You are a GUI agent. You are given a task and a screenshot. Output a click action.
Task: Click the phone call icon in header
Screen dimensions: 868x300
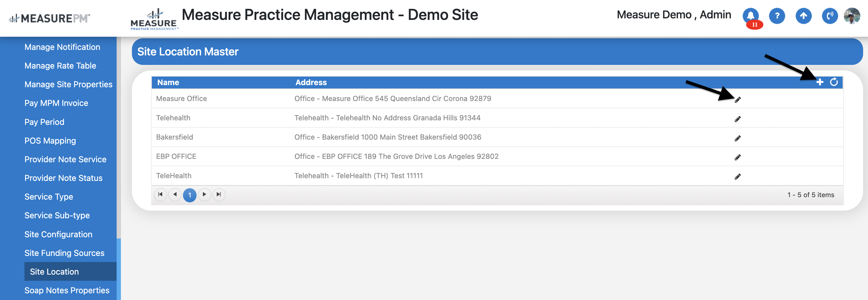[829, 16]
